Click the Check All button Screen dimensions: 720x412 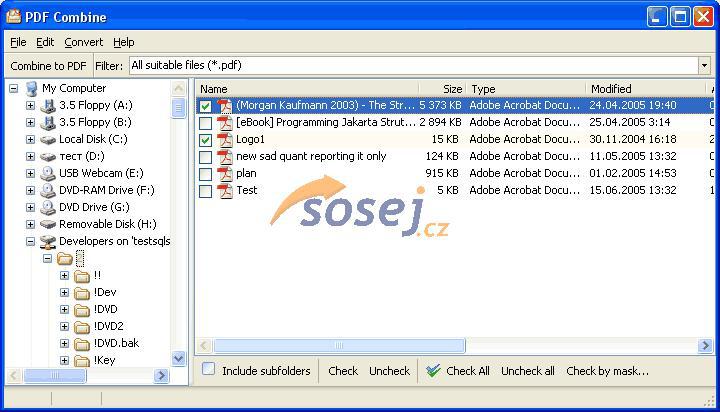pos(458,371)
